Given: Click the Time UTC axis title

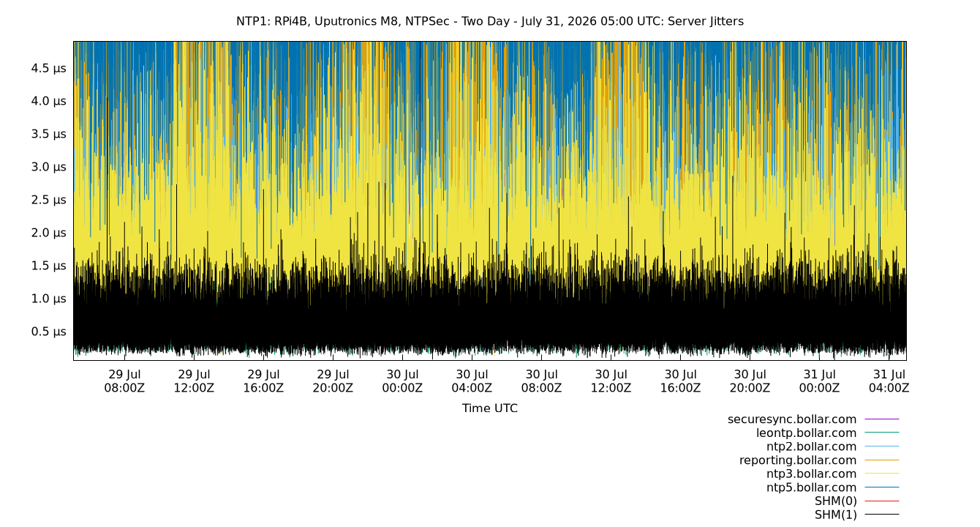Looking at the screenshot, I should (489, 408).
